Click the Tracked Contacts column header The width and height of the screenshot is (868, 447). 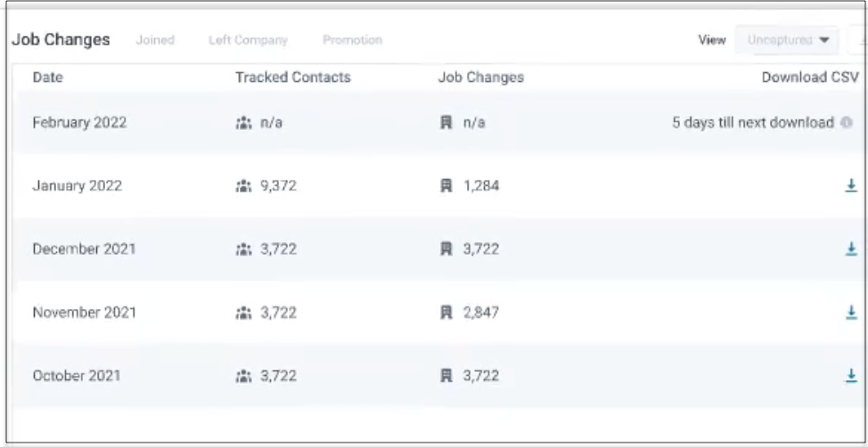[292, 77]
